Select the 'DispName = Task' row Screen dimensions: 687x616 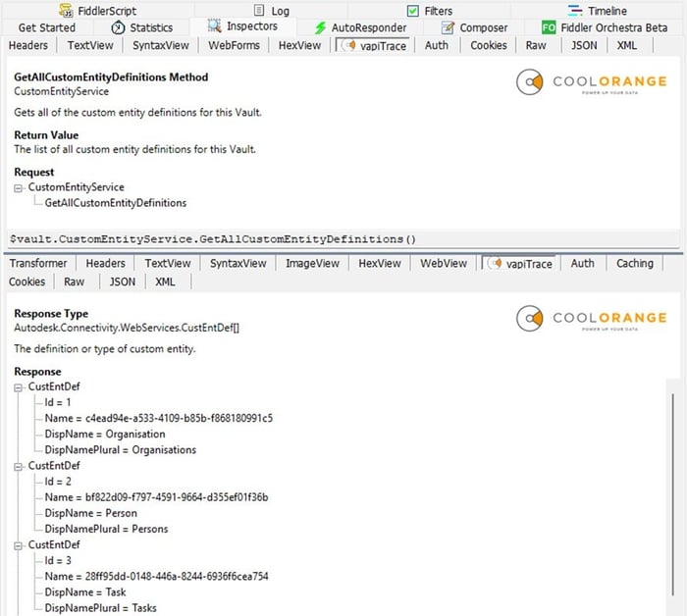click(x=85, y=592)
